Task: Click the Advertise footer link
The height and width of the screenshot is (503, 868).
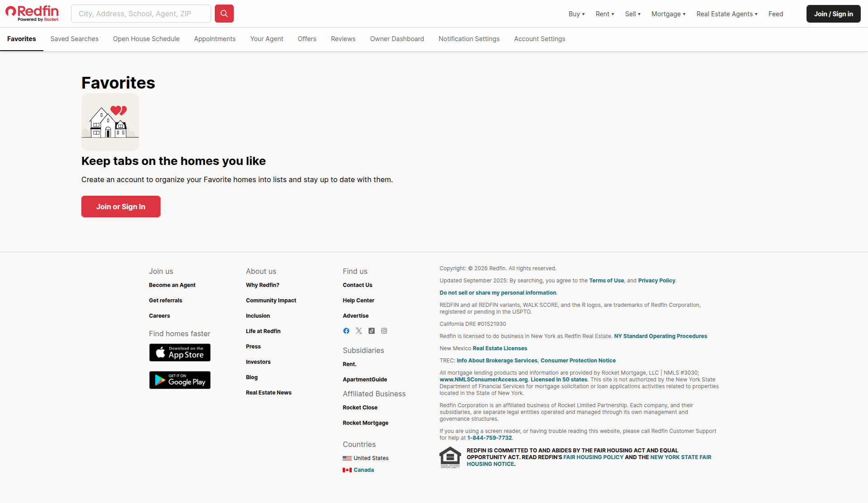Action: 356,316
